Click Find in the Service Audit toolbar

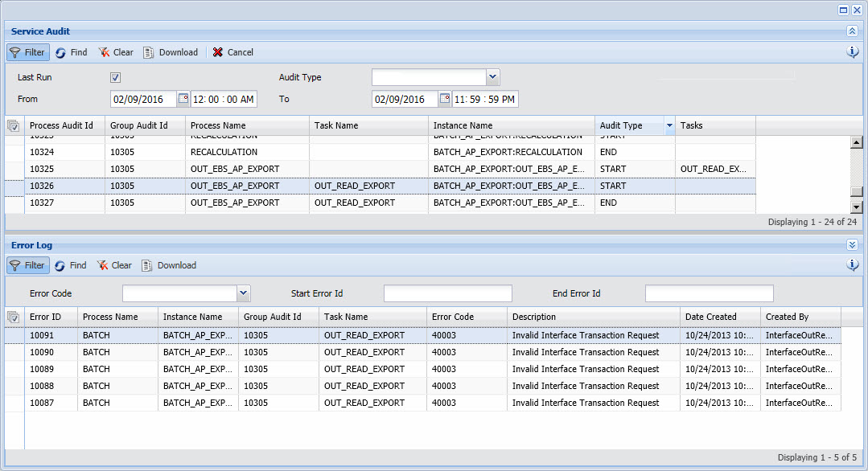tap(71, 52)
